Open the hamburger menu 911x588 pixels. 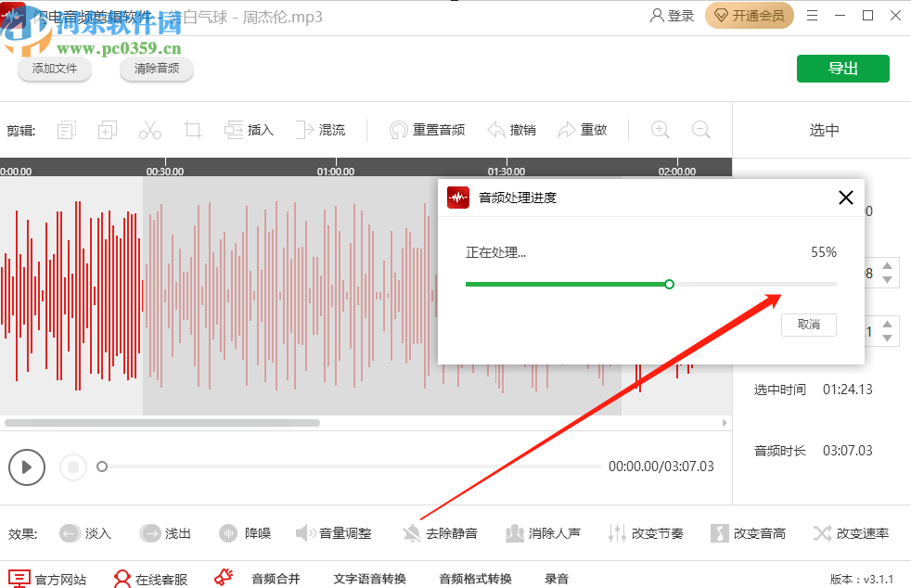[812, 15]
